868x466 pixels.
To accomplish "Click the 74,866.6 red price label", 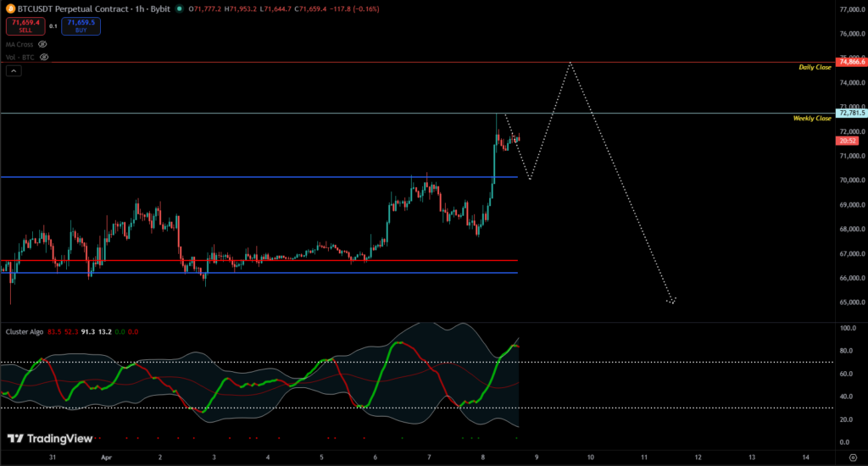I will [850, 62].
